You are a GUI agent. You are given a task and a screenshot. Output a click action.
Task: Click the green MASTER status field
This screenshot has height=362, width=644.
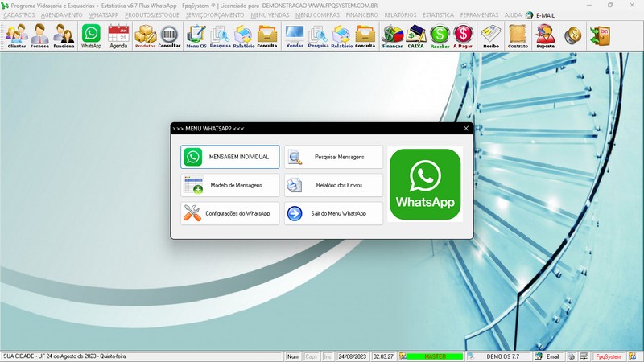pyautogui.click(x=435, y=356)
